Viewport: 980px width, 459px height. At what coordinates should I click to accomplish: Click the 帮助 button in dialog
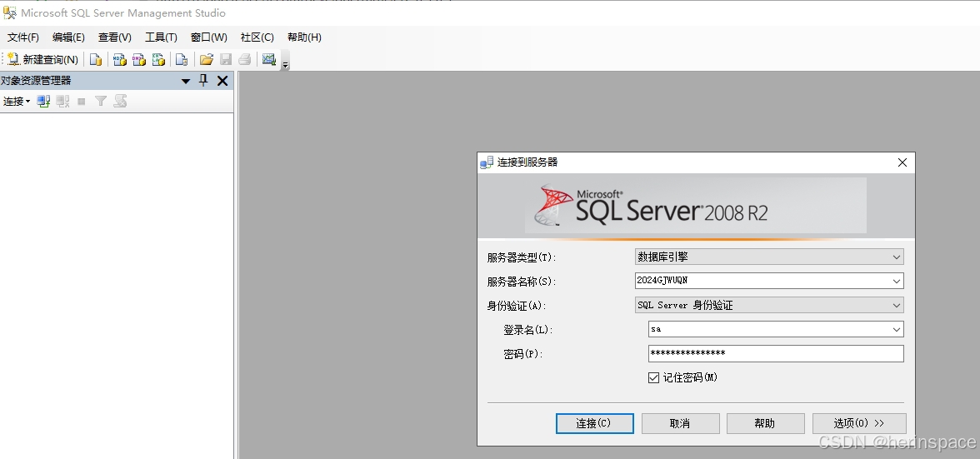[x=765, y=423]
